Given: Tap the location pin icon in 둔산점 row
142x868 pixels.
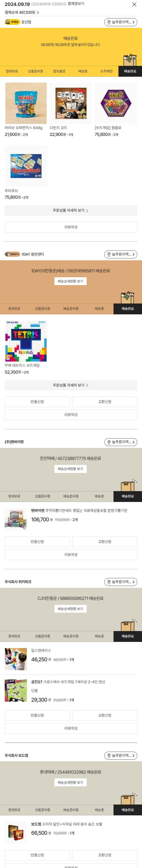Looking at the screenshot, I should [x=109, y=22].
